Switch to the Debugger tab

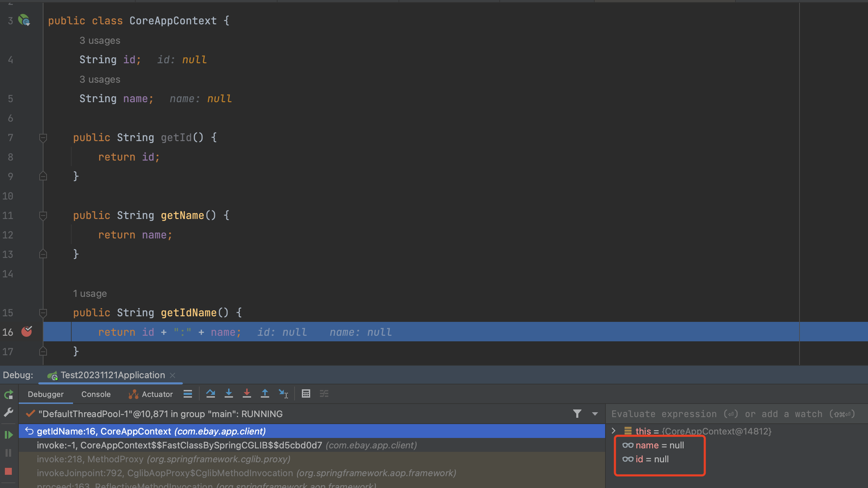coord(46,394)
